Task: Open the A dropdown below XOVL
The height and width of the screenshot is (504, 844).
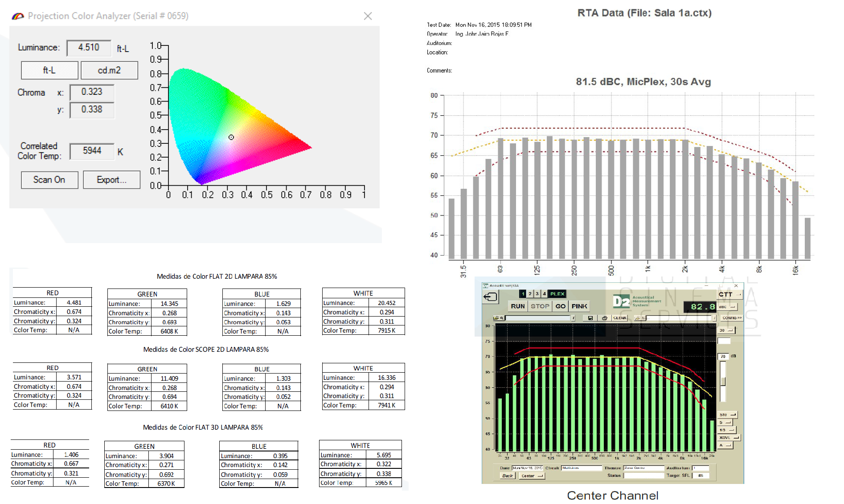Action: point(725,445)
